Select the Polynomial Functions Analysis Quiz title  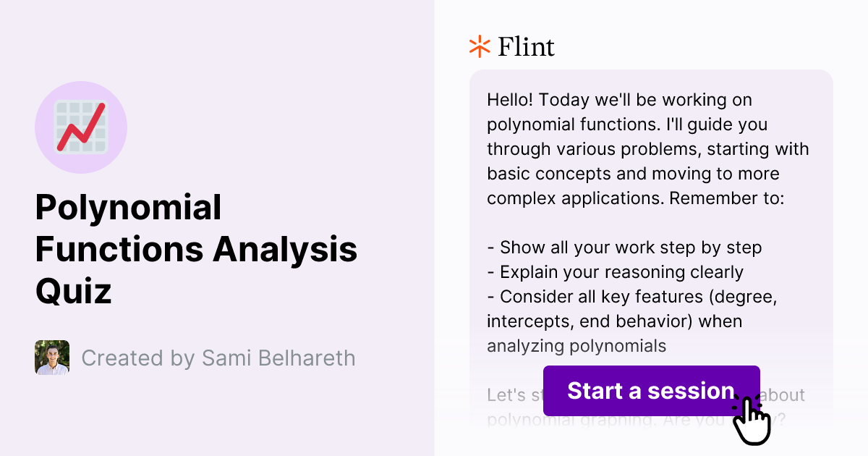pyautogui.click(x=197, y=250)
